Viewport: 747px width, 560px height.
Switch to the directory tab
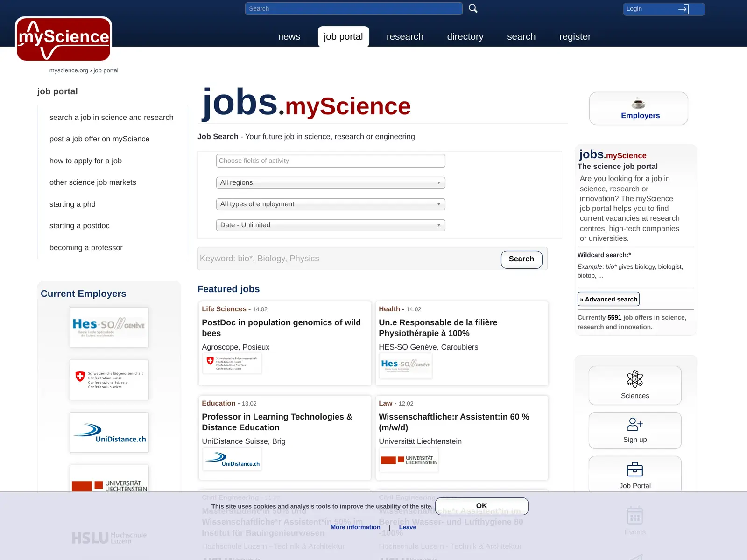tap(465, 36)
